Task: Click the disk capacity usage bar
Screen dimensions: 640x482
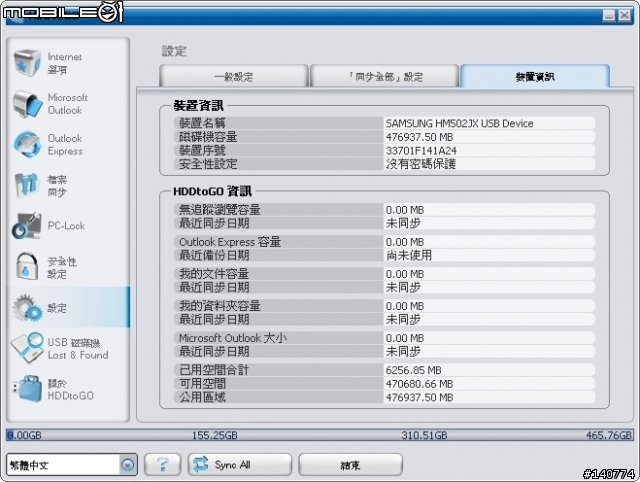Action: pyautogui.click(x=320, y=435)
